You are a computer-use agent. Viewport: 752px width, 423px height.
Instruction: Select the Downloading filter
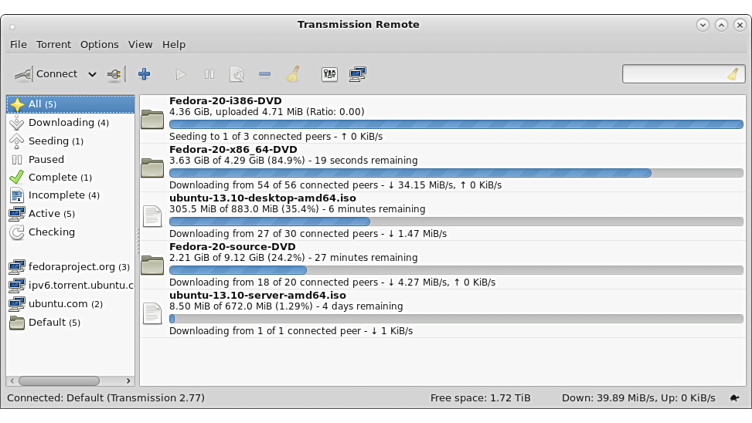click(x=61, y=123)
